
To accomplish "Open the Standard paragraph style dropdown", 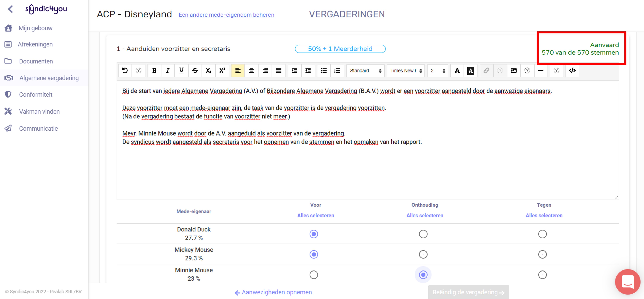I will 365,71.
